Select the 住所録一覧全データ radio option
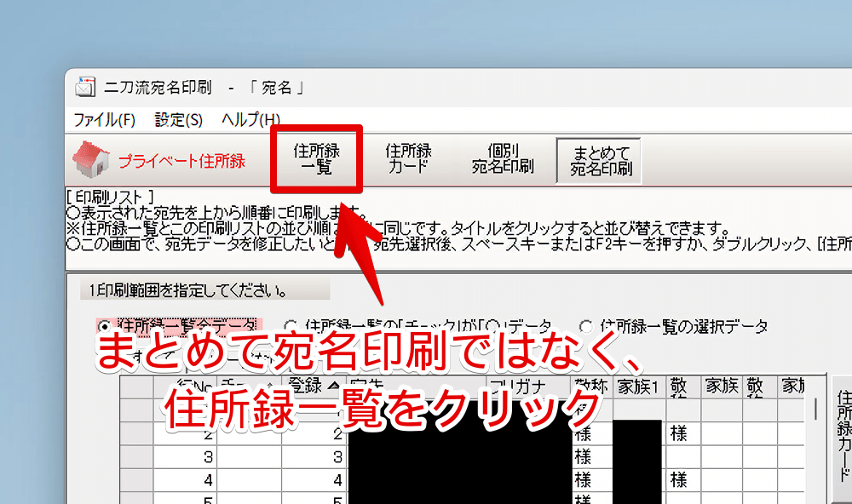The width and height of the screenshot is (852, 504). pos(104,326)
